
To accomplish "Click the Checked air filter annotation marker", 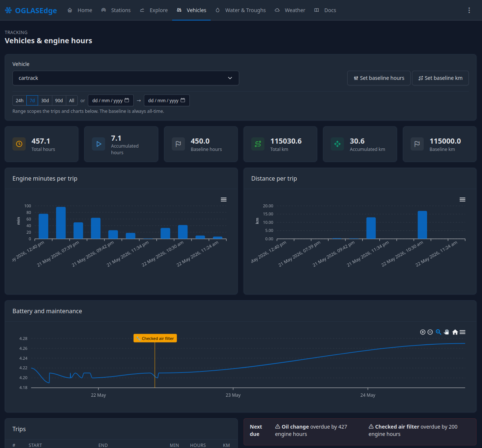I will pos(155,338).
